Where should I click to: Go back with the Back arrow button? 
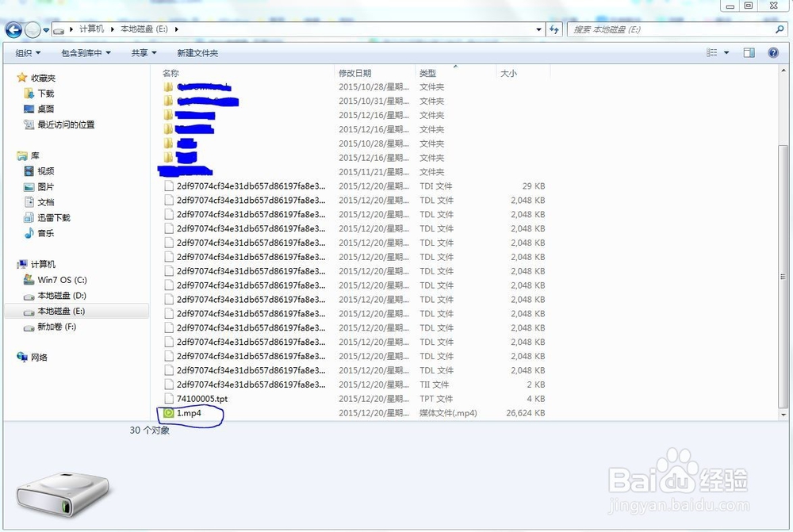click(x=13, y=30)
